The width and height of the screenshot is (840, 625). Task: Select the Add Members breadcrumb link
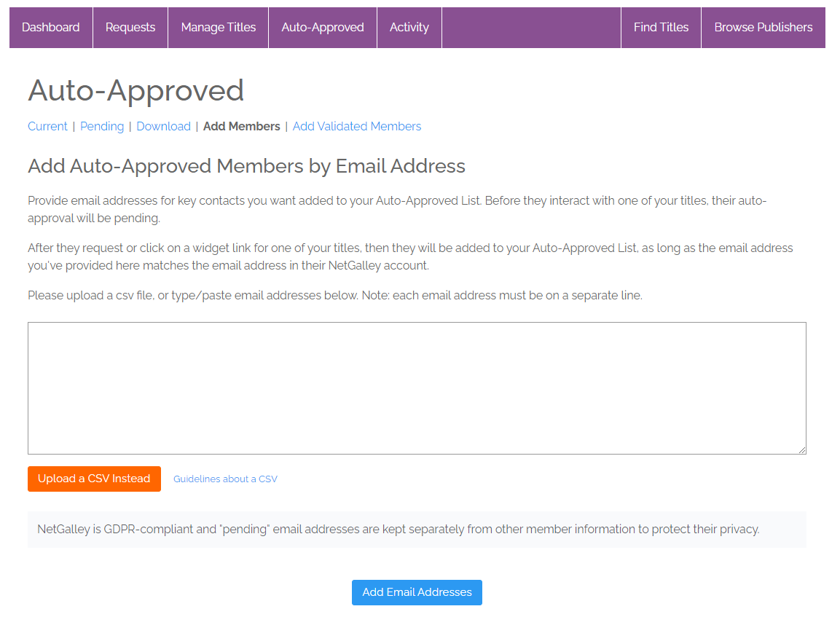click(241, 126)
